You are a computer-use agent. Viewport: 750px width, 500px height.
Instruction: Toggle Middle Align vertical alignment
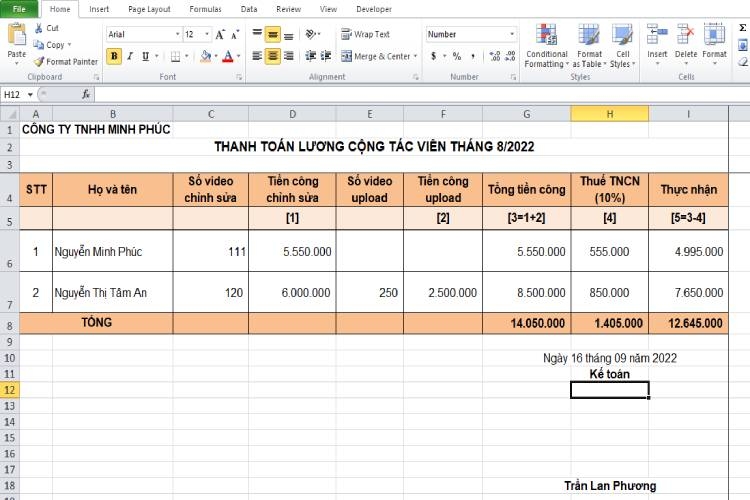(x=273, y=34)
